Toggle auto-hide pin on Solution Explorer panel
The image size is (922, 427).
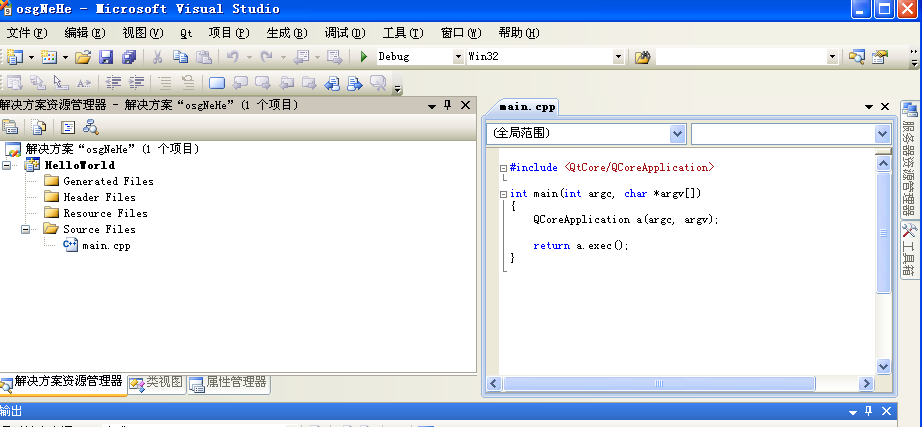click(x=448, y=105)
